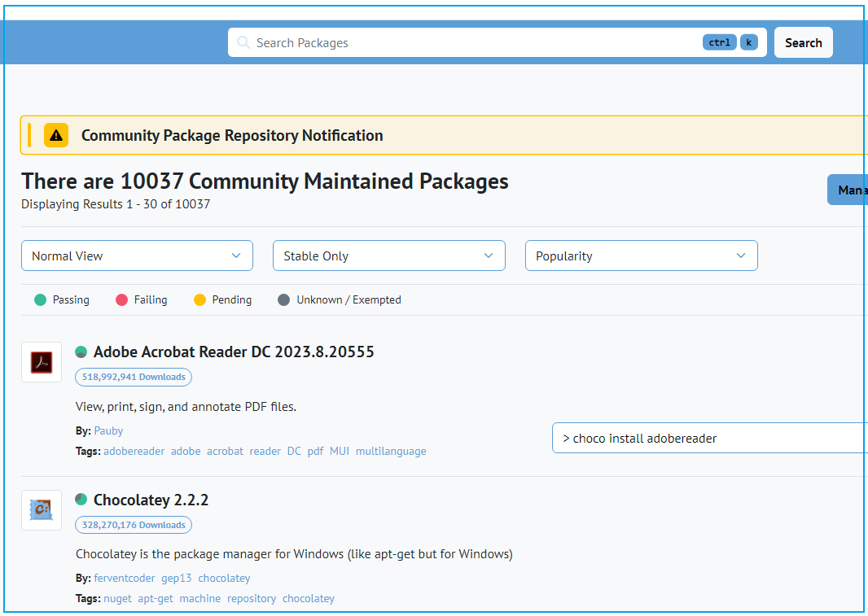This screenshot has width=868, height=616.
Task: Open the Adobe Acrobat Reader DC title
Action: pyautogui.click(x=234, y=352)
